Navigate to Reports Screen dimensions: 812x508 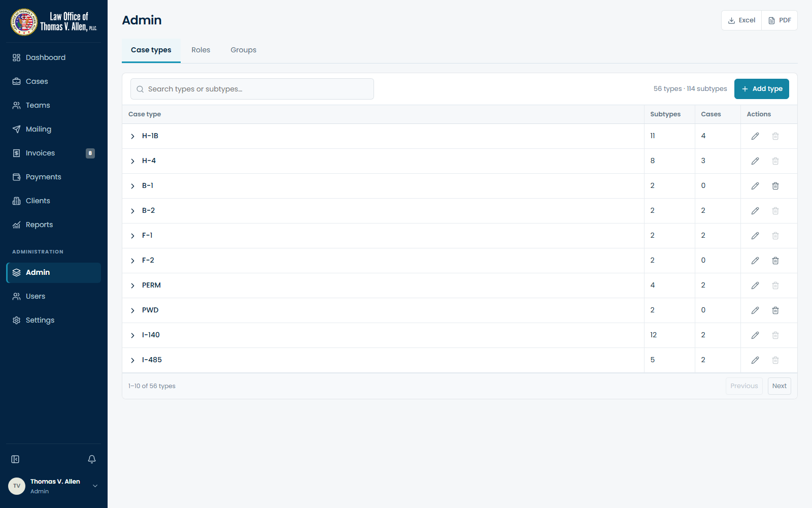point(54,225)
